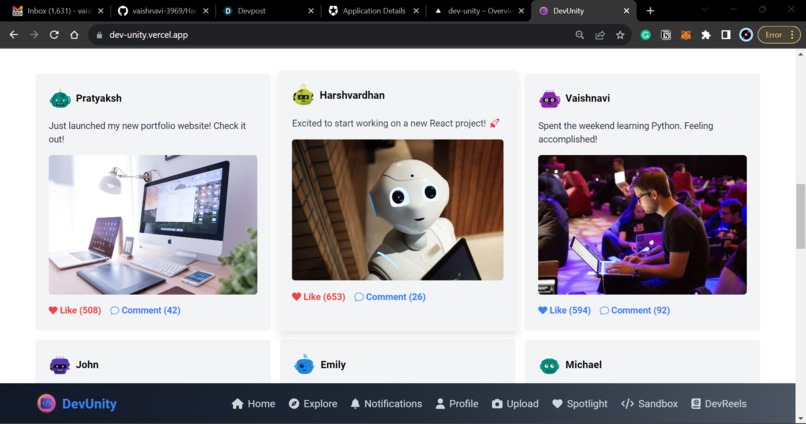Go forward to the next page
The height and width of the screenshot is (424, 806).
34,35
